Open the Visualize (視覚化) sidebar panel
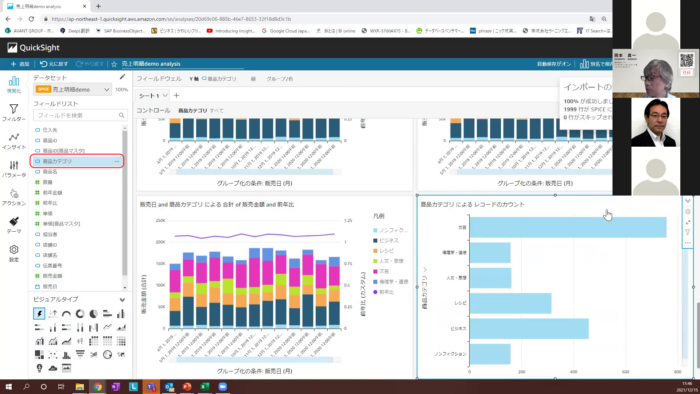The width and height of the screenshot is (700, 394). (14, 84)
